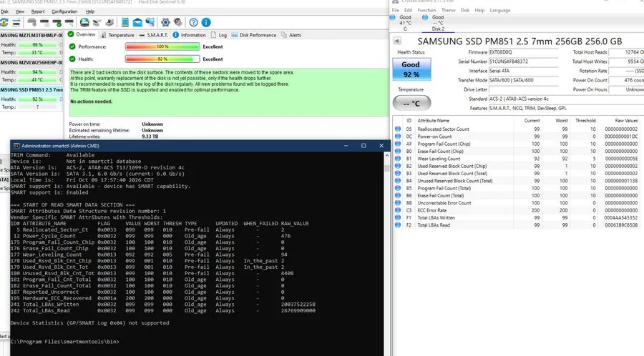Click the envelope e-mail icon in Hard Disk Sentinel toolbar
644x356 pixels.
pyautogui.click(x=137, y=22)
